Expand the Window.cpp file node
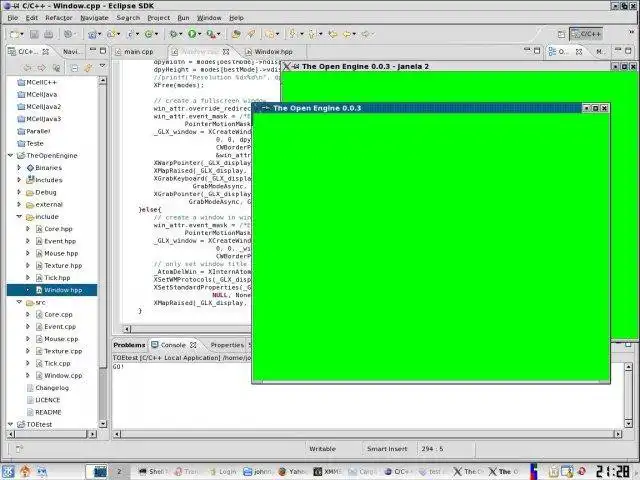The width and height of the screenshot is (640, 480). (x=28, y=375)
